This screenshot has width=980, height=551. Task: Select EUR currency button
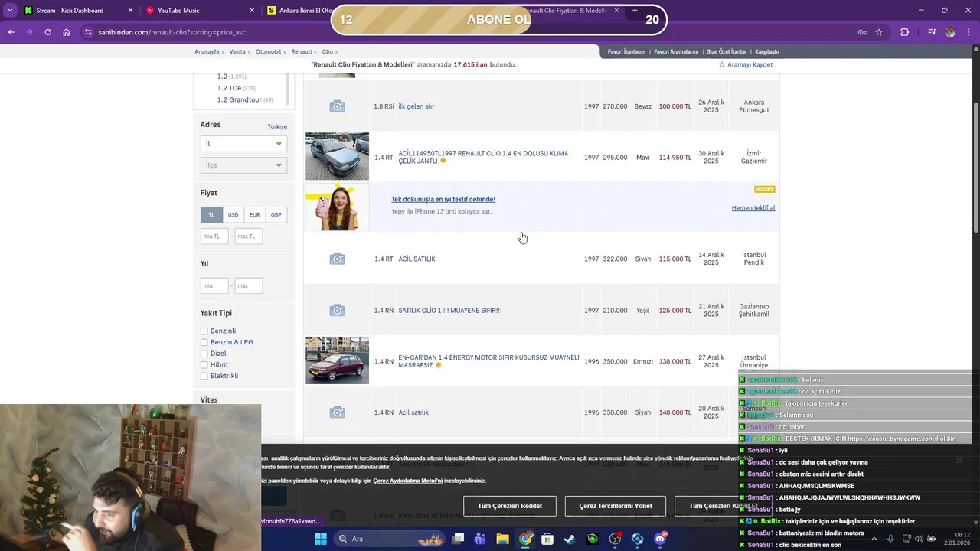click(x=254, y=215)
